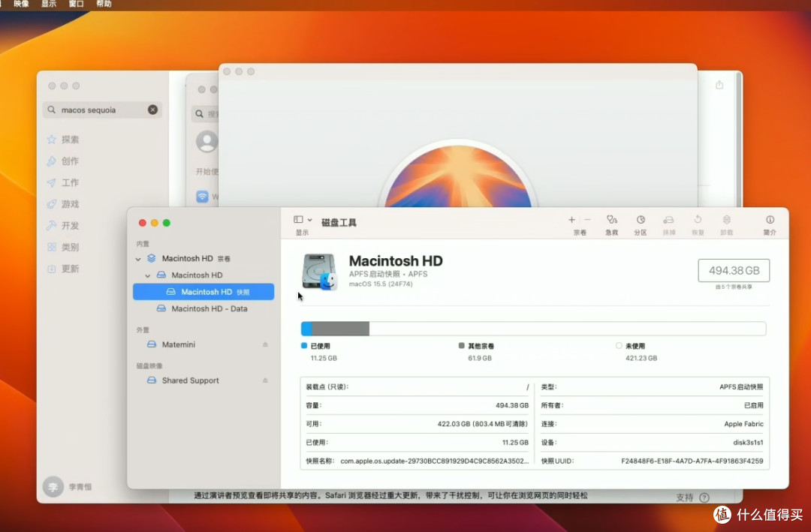The image size is (811, 532).
Task: Click the user avatar in System Settings window
Action: tap(207, 142)
